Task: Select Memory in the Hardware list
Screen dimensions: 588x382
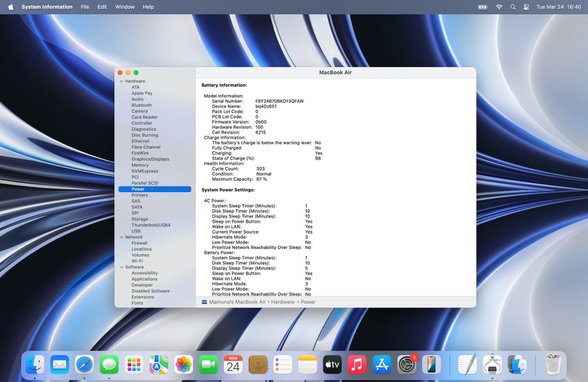Action: [x=140, y=165]
